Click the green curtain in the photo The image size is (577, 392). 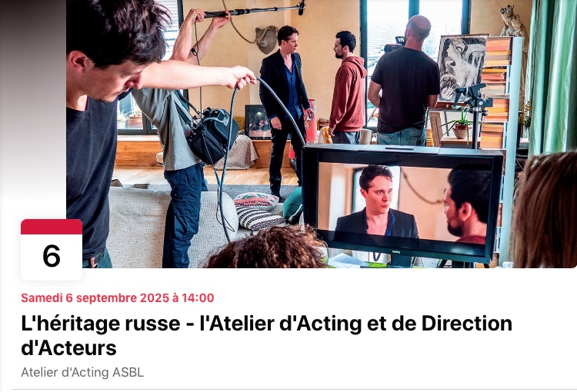(x=551, y=75)
